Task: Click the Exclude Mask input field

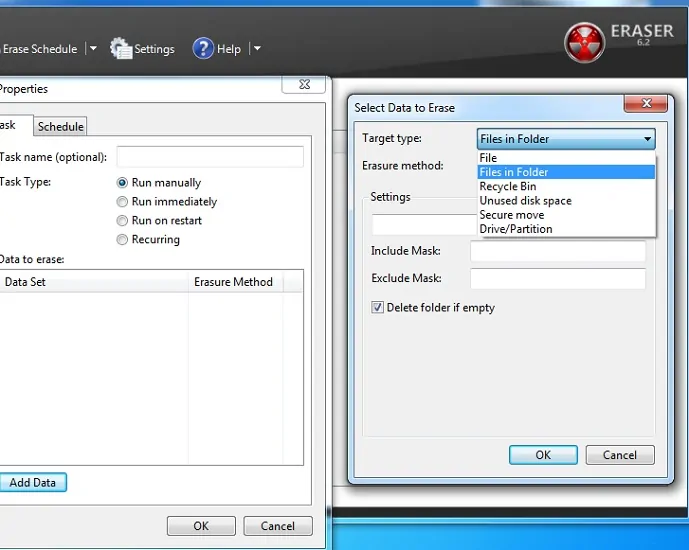Action: [x=558, y=279]
